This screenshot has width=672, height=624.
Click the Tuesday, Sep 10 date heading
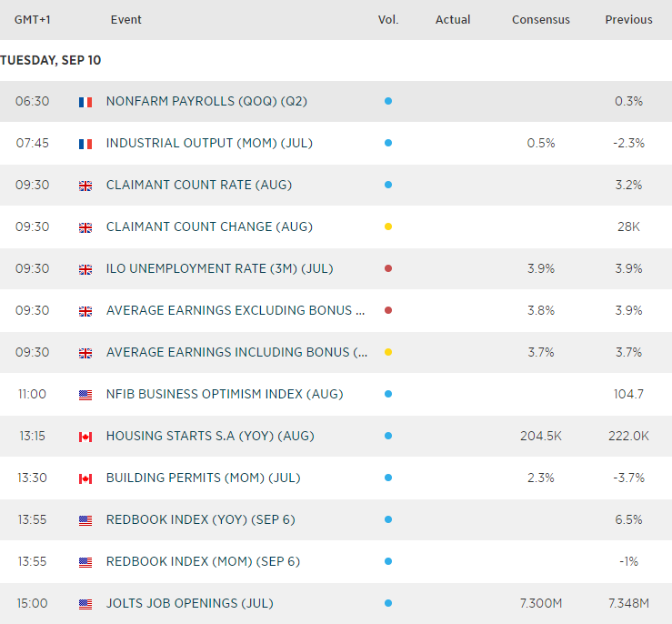tap(51, 60)
